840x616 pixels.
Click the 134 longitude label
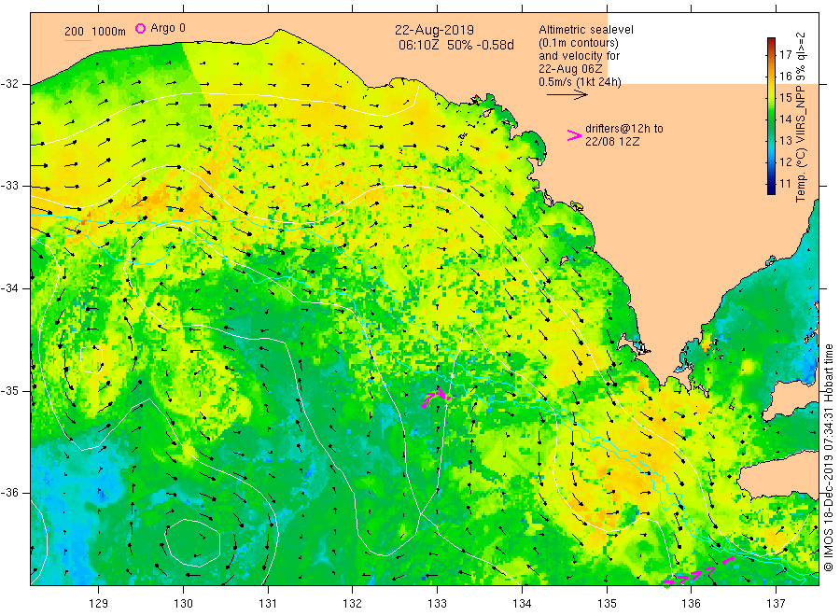pos(522,604)
